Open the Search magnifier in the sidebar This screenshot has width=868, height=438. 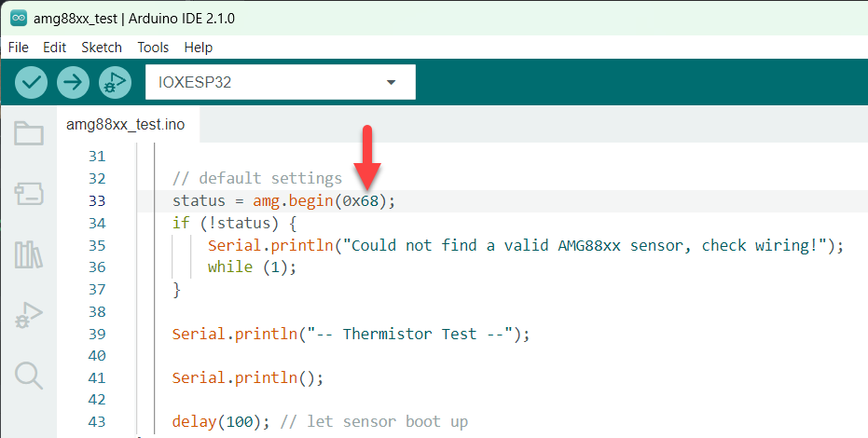click(x=29, y=376)
